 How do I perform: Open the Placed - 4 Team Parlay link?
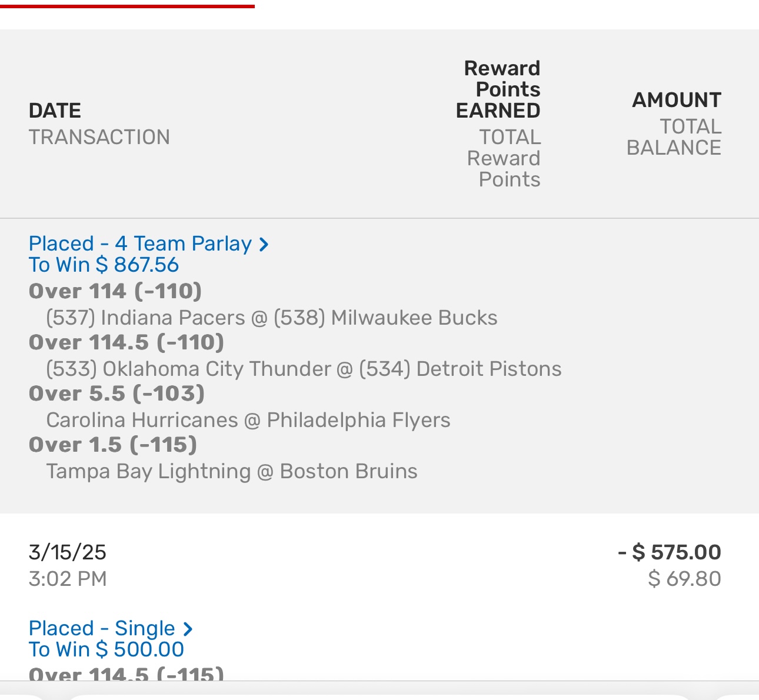140,244
